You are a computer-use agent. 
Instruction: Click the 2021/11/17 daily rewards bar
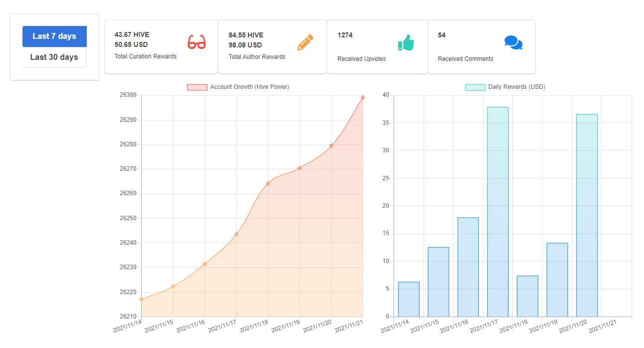[498, 212]
